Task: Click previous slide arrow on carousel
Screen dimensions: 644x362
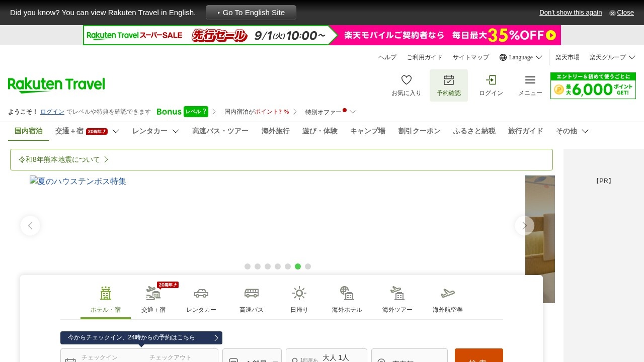Action: click(x=30, y=226)
